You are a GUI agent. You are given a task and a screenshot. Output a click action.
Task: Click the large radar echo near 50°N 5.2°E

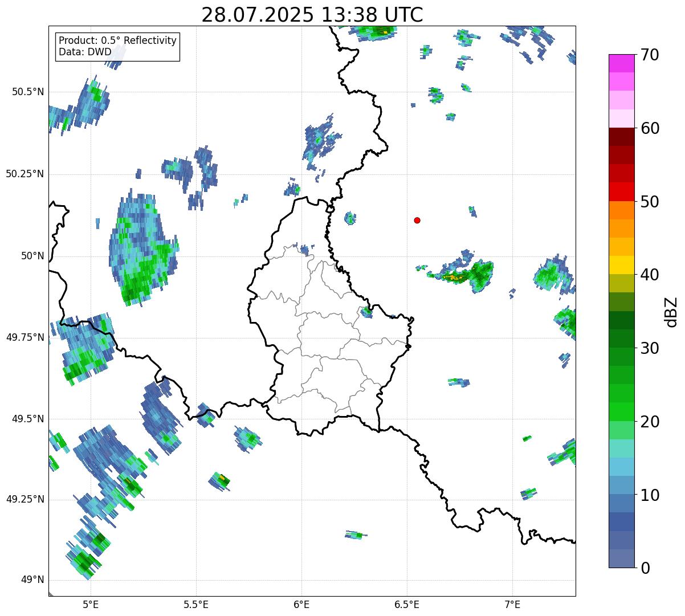point(142,248)
